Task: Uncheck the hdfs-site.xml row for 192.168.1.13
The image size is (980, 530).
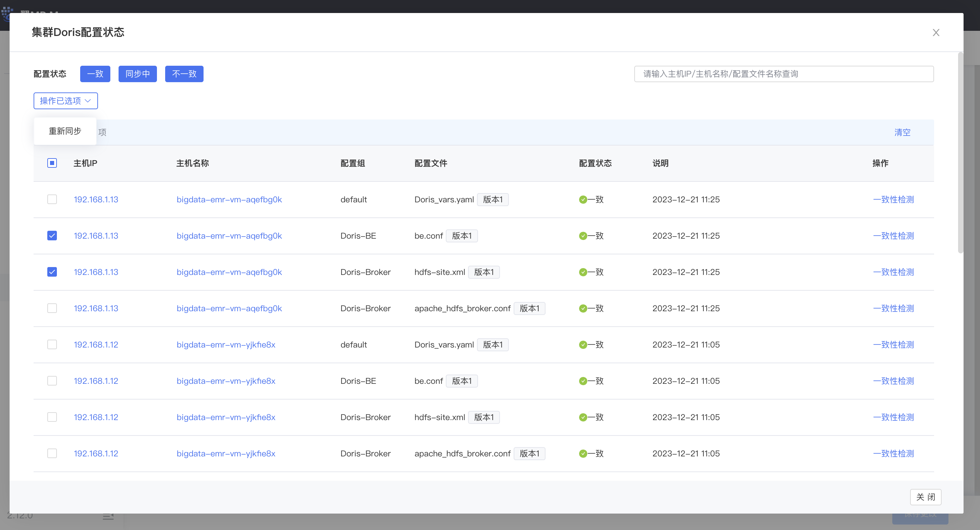Action: pos(52,272)
